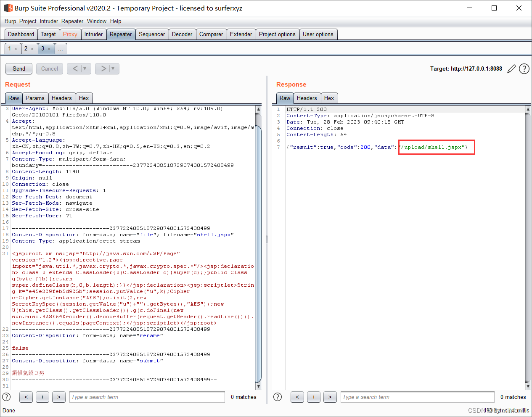This screenshot has height=417, width=532.
Task: Go to next match in response search
Action: (330, 397)
